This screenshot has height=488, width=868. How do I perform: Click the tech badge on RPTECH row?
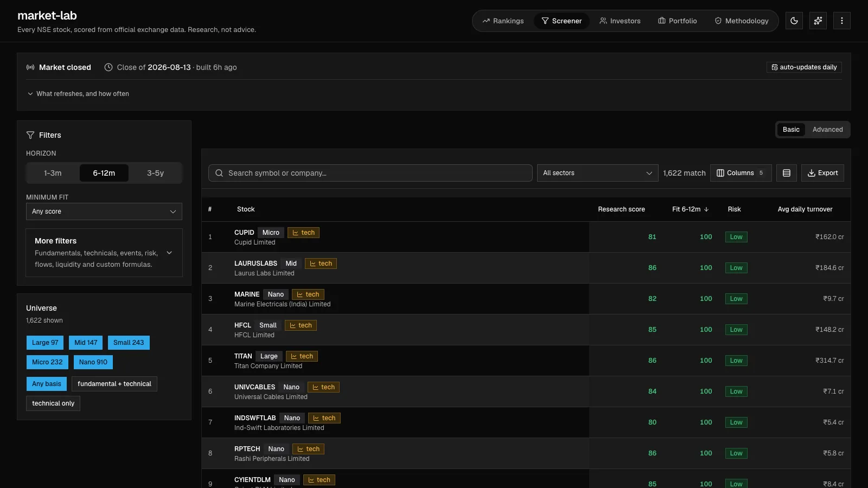[x=308, y=449]
